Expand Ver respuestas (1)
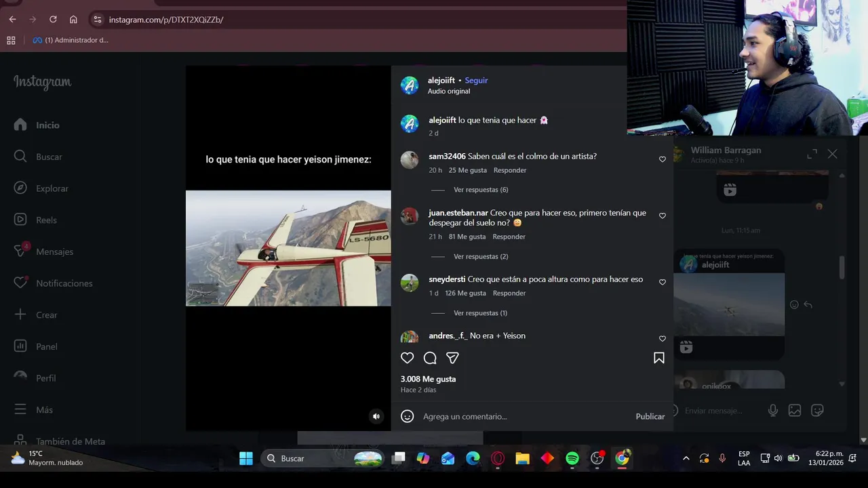This screenshot has width=868, height=488. [480, 313]
